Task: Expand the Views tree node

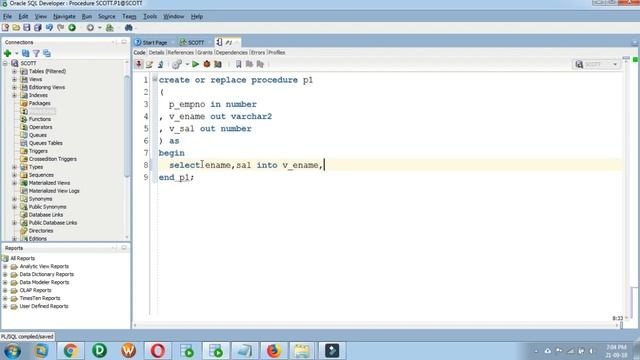Action: (x=14, y=79)
